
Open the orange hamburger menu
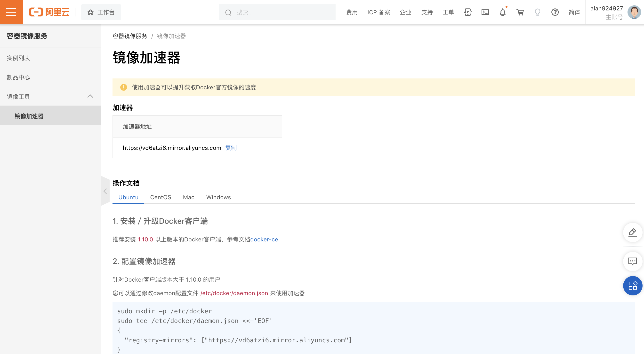point(11,12)
